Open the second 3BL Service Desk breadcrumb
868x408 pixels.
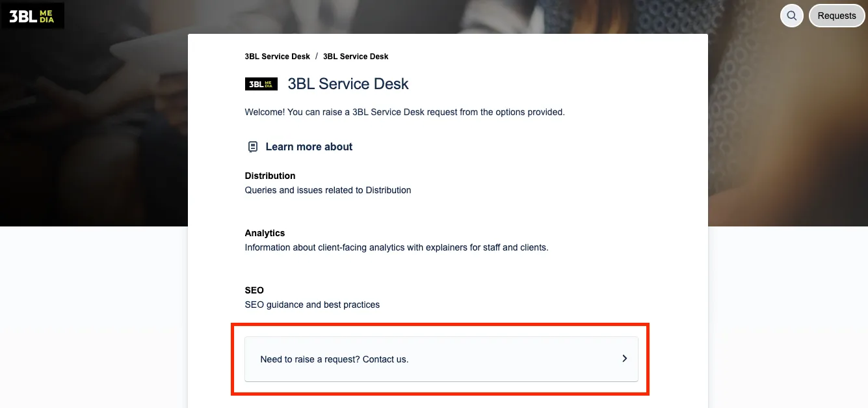pyautogui.click(x=356, y=57)
